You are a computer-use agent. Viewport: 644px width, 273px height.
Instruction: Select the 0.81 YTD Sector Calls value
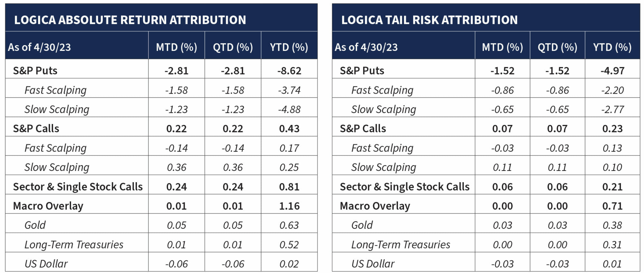pyautogui.click(x=289, y=186)
